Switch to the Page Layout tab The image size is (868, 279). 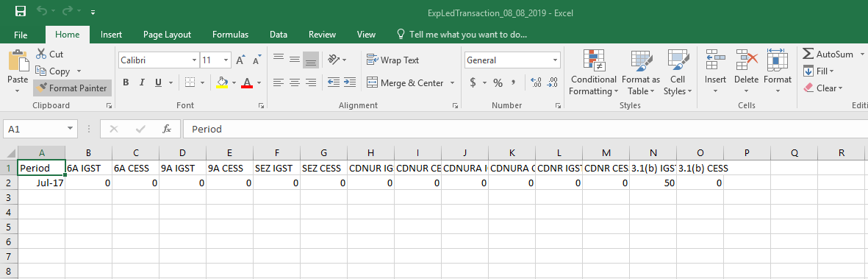[x=167, y=35]
